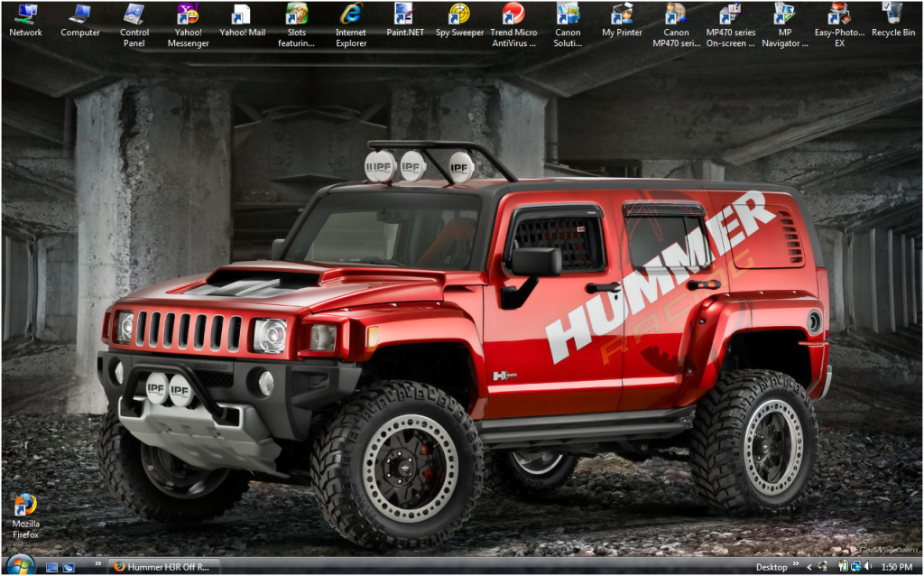This screenshot has width=924, height=576.
Task: Click Switch Between Windows quick launch icon
Action: pyautogui.click(x=69, y=567)
